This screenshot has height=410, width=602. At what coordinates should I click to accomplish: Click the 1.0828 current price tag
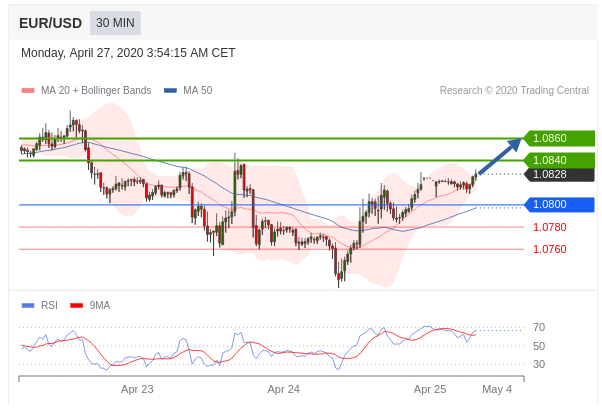[559, 174]
